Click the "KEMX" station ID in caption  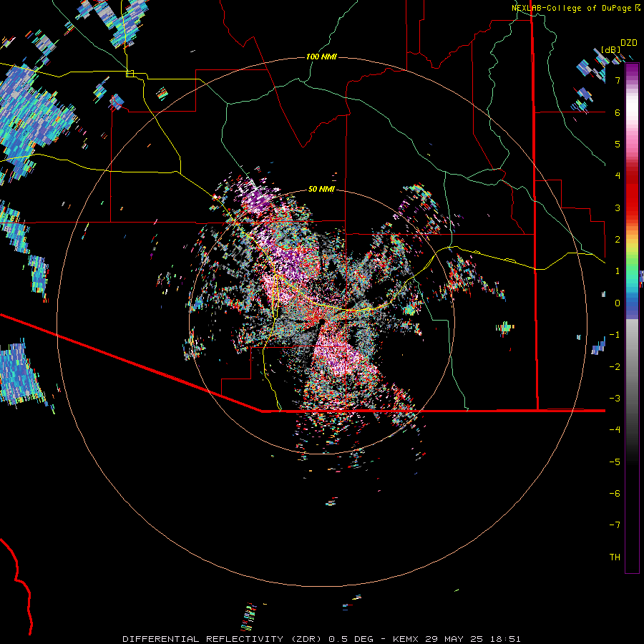click(406, 639)
